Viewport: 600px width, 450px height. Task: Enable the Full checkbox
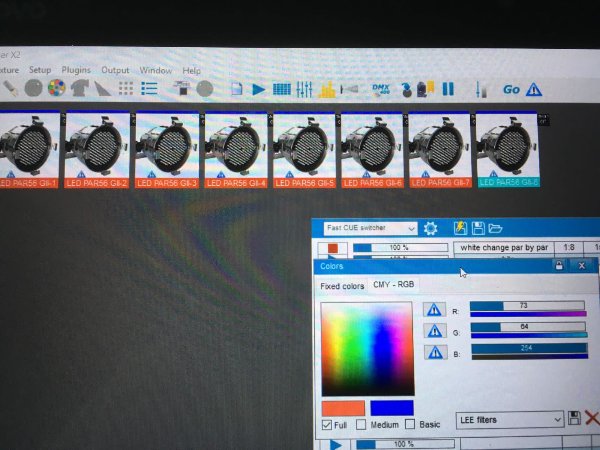coord(327,425)
